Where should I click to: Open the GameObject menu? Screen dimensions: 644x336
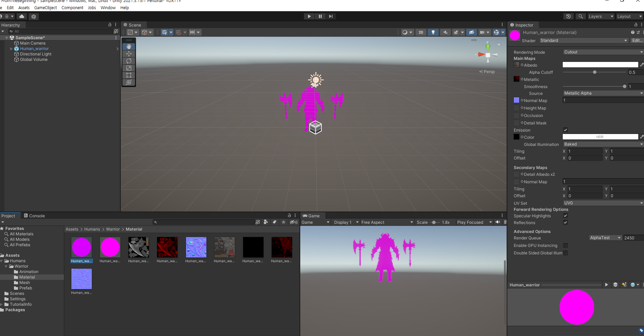click(46, 7)
